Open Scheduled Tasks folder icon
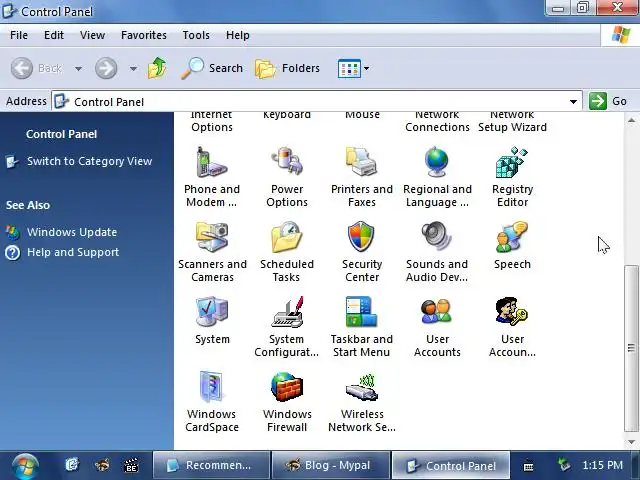640x480 pixels. 287,237
